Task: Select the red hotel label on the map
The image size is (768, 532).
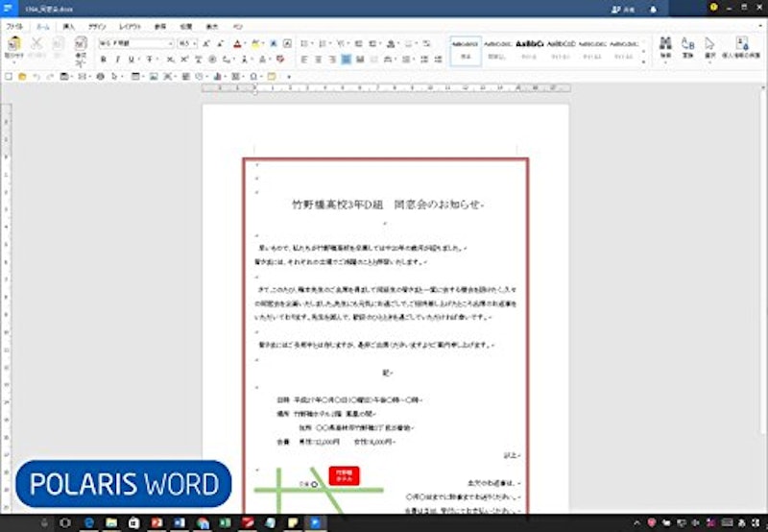Action: pos(345,475)
